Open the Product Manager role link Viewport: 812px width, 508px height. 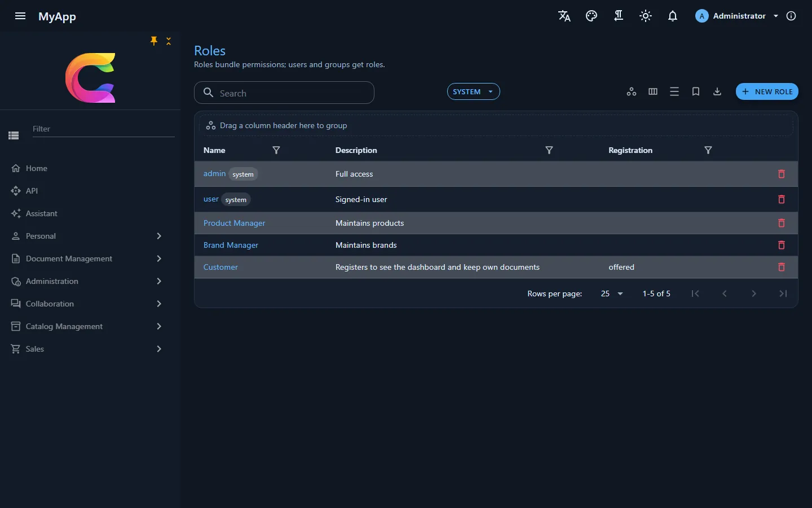(x=234, y=223)
